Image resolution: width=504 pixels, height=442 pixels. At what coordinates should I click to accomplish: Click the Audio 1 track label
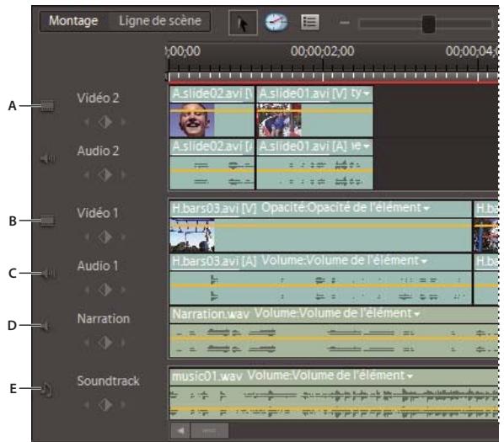98,266
